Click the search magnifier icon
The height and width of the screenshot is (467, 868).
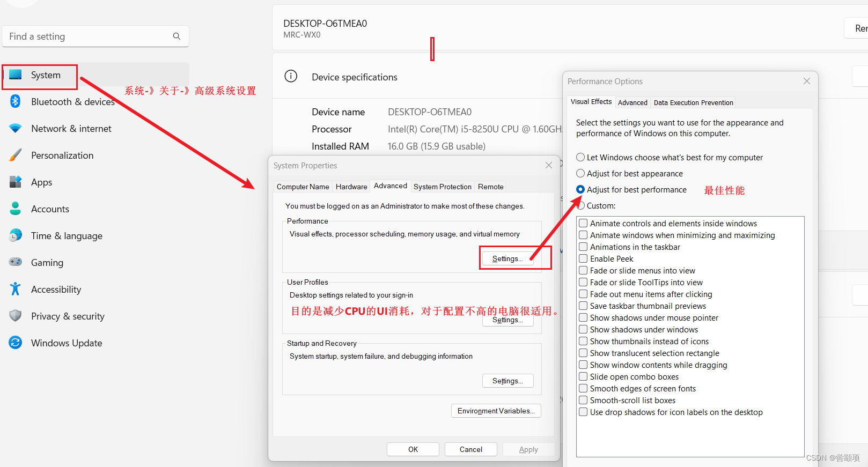coord(176,36)
